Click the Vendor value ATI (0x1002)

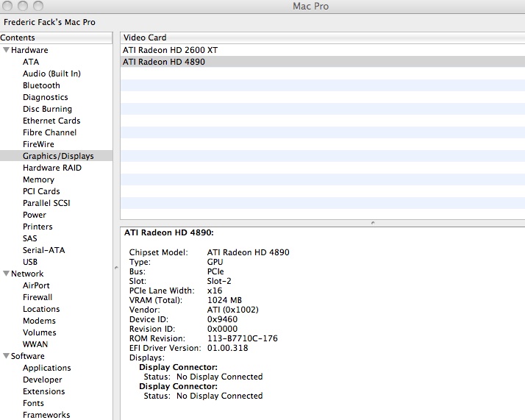[x=232, y=310]
